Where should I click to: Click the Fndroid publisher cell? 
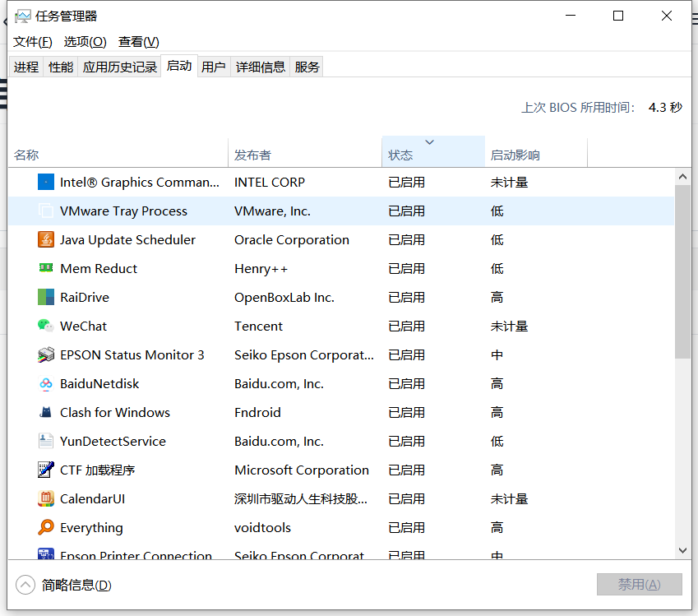click(x=258, y=412)
